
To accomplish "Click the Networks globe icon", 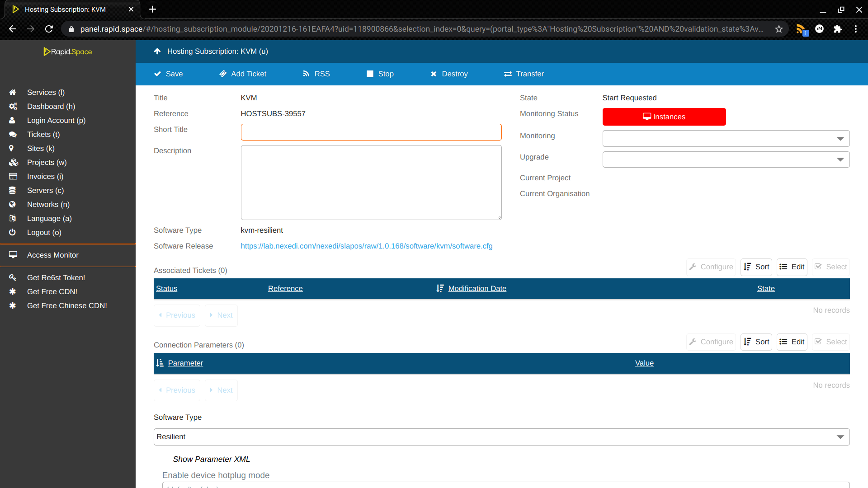I will (12, 204).
